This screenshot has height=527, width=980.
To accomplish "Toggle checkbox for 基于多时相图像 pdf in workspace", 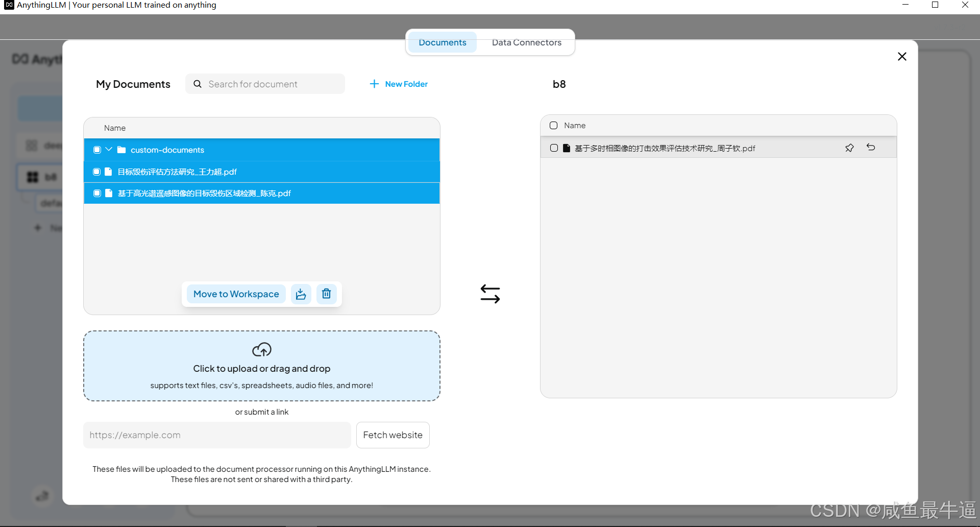I will click(554, 148).
